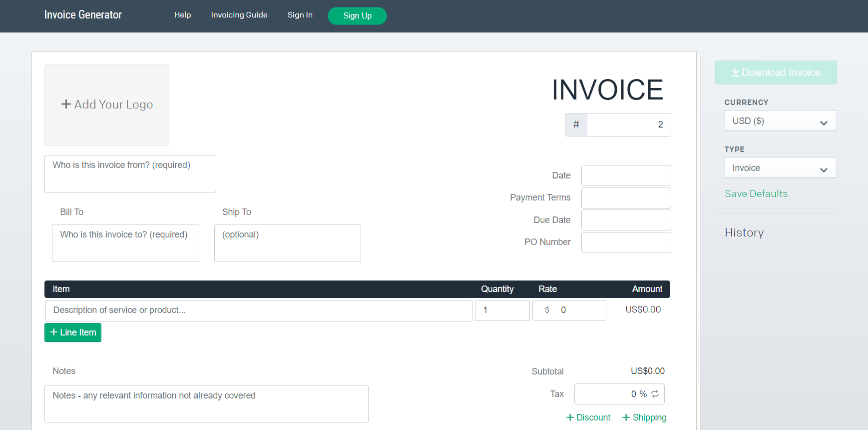Click Sign In in the header
Image resolution: width=868 pixels, height=430 pixels.
click(300, 15)
